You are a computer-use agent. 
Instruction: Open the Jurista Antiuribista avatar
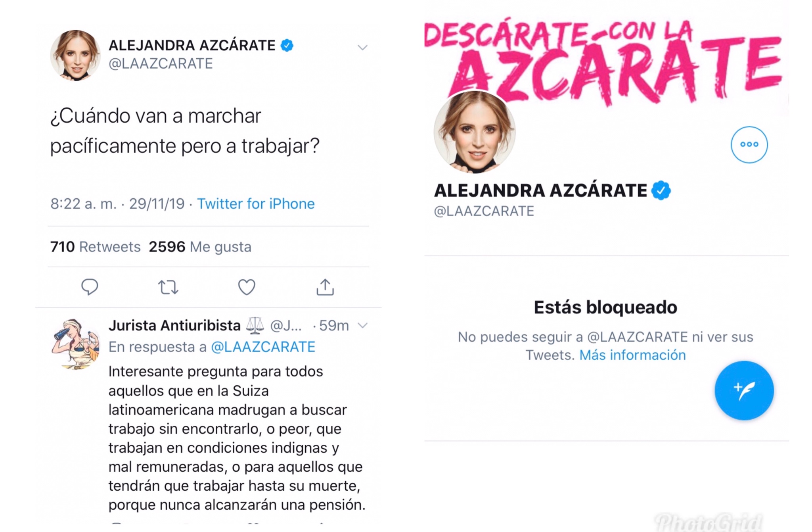(x=75, y=344)
